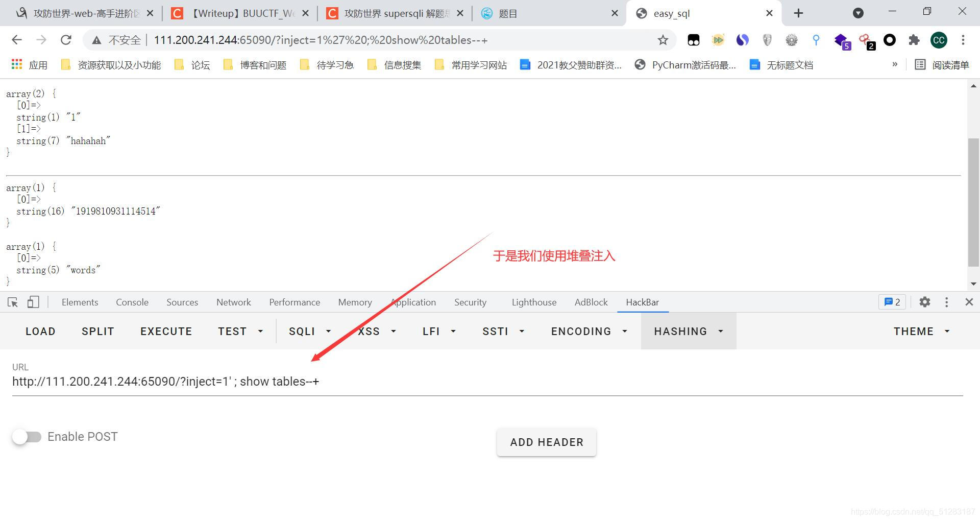The image size is (980, 521).
Task: Switch to the Sources DevTools tab
Action: click(x=182, y=302)
